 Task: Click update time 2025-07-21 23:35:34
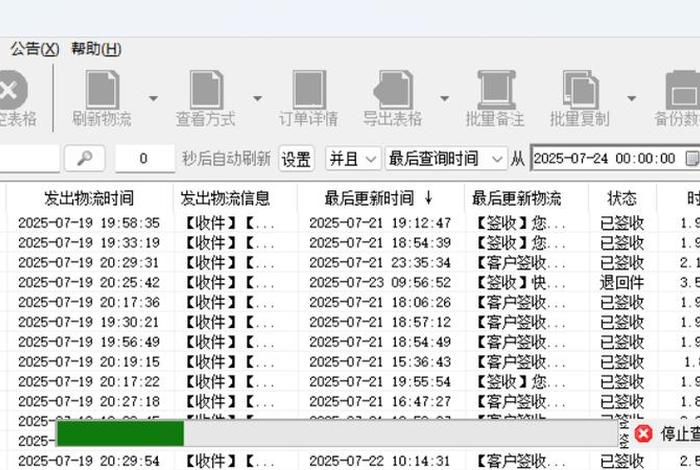click(x=380, y=262)
